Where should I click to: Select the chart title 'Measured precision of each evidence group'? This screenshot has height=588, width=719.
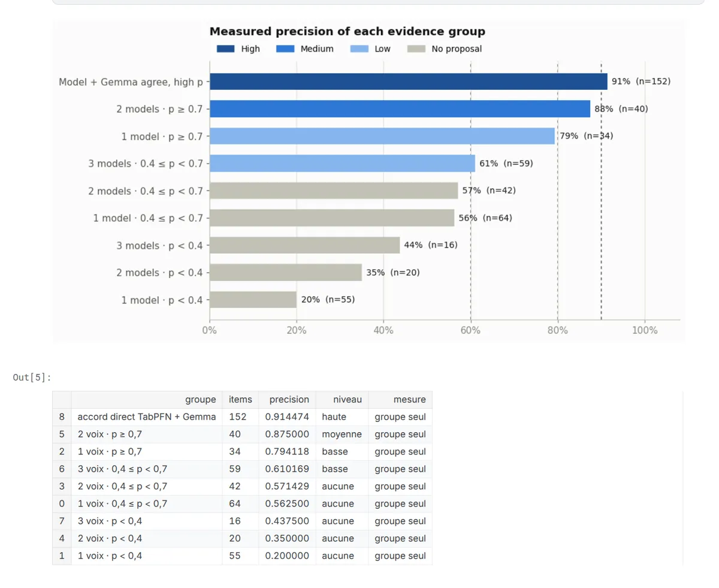click(348, 32)
